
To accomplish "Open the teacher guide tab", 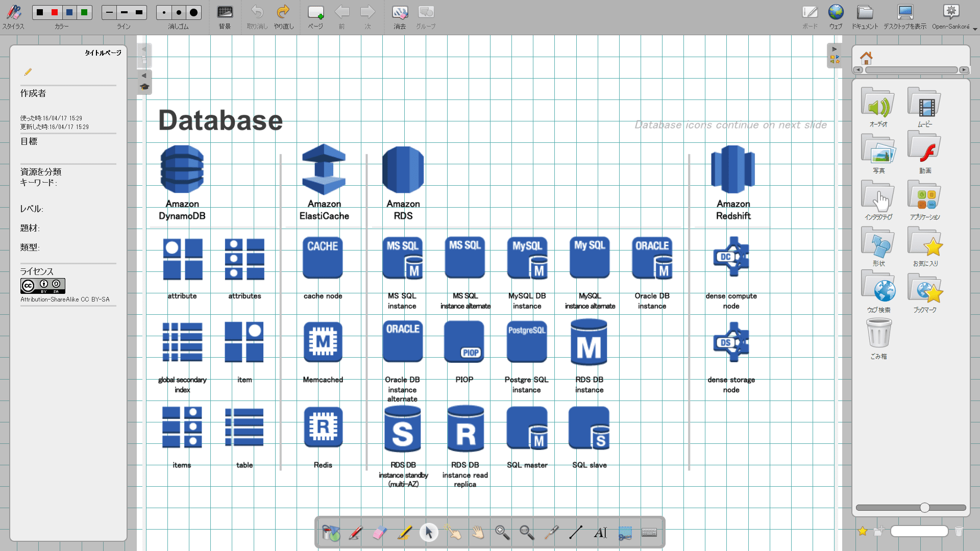I will [x=144, y=82].
